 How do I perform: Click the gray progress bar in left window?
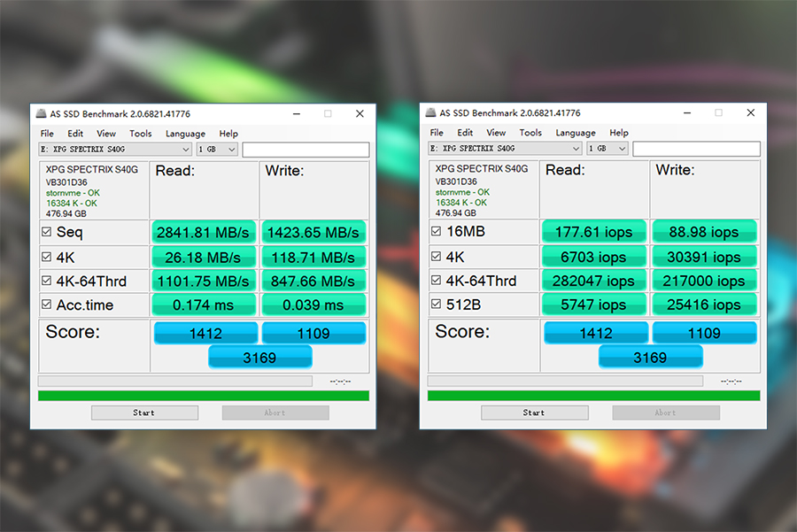click(x=174, y=382)
